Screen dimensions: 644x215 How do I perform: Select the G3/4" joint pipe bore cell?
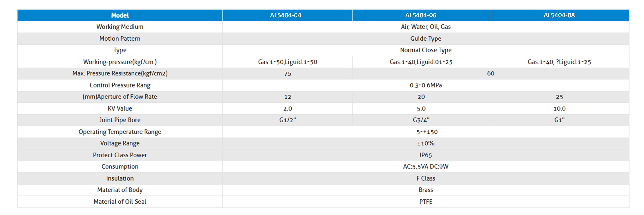click(421, 120)
